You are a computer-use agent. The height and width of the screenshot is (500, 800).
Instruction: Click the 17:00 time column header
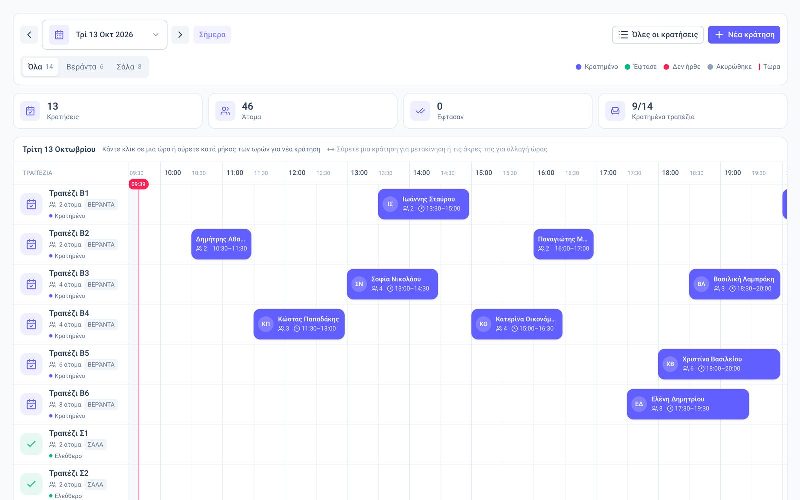tap(608, 173)
